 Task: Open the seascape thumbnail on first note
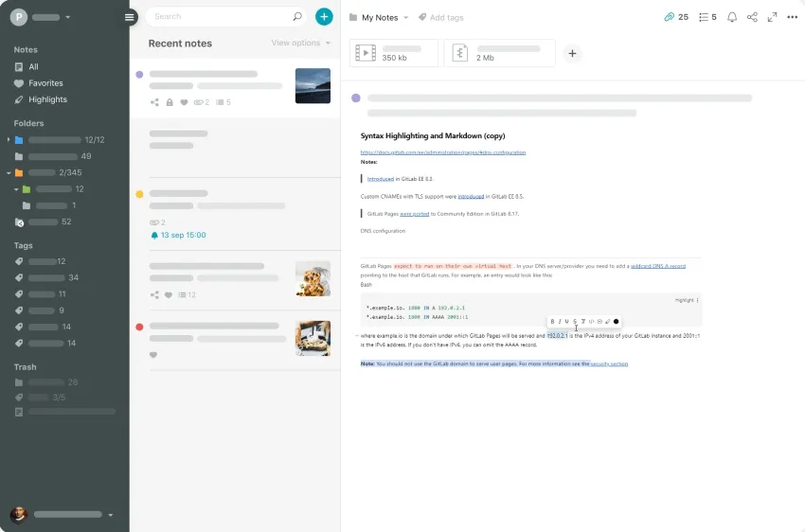pyautogui.click(x=313, y=86)
